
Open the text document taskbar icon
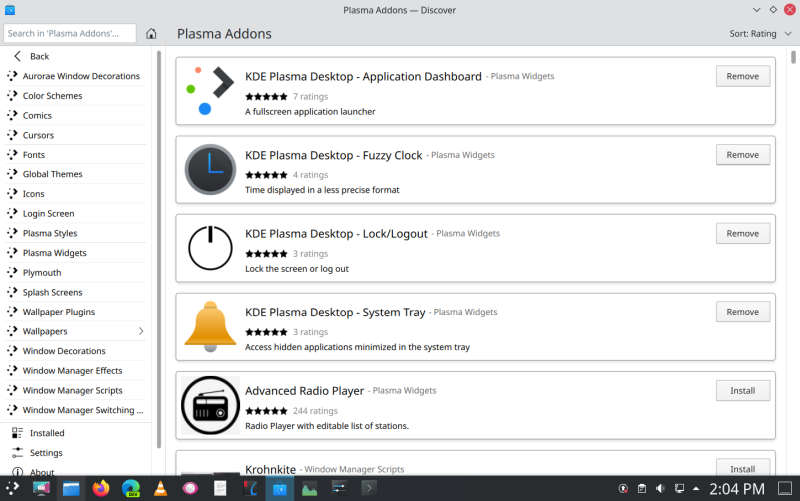[220, 488]
